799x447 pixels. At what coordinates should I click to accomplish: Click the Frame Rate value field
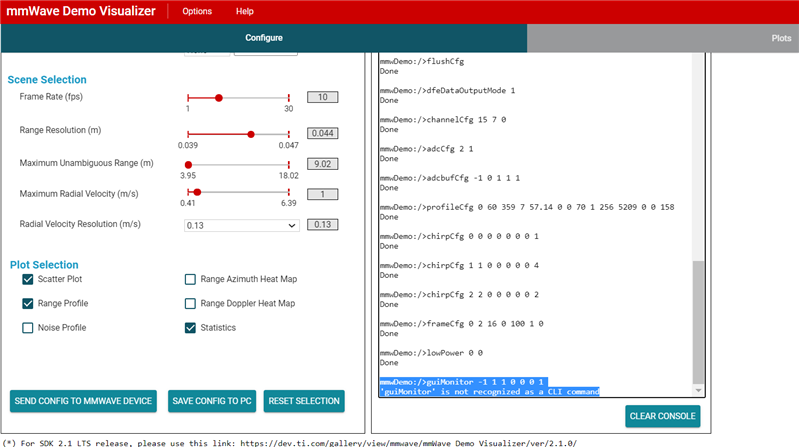coord(323,97)
